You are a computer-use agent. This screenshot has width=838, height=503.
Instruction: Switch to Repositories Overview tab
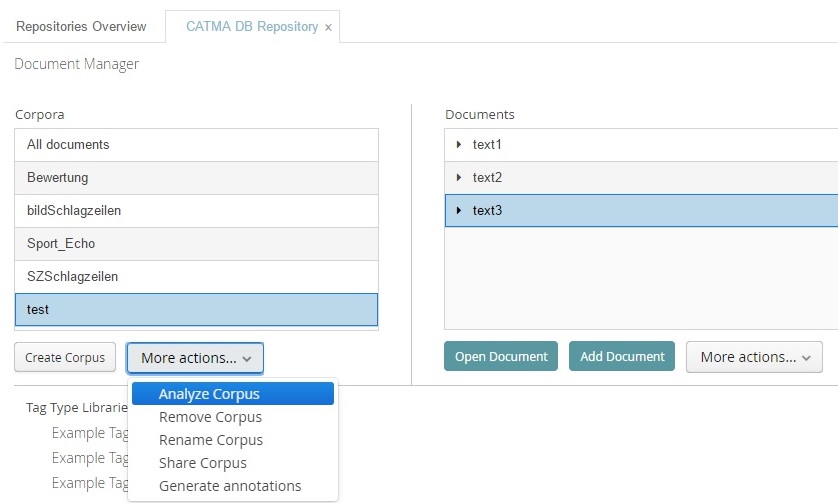click(81, 26)
